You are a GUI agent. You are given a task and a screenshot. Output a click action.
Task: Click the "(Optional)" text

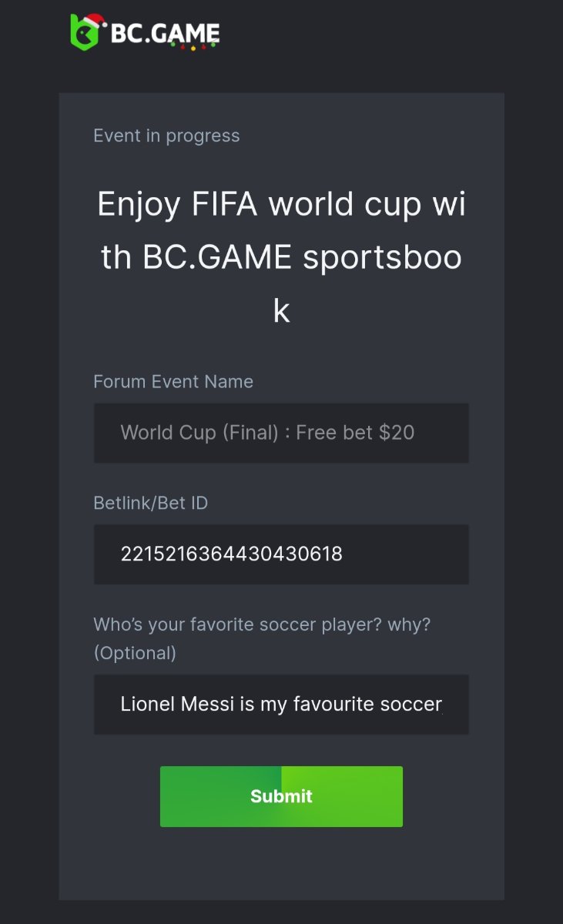(135, 653)
